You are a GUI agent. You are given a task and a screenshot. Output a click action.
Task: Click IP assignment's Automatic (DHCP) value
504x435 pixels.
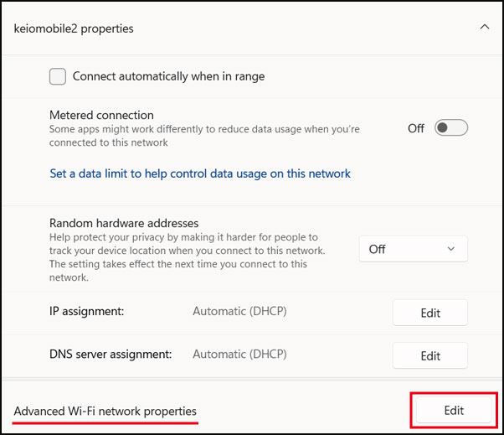point(239,312)
